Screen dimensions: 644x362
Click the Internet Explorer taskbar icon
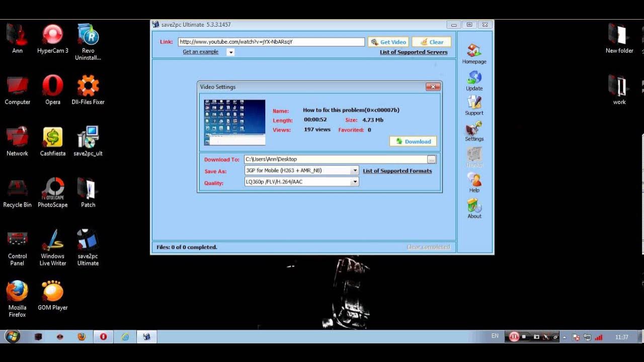[x=125, y=337]
